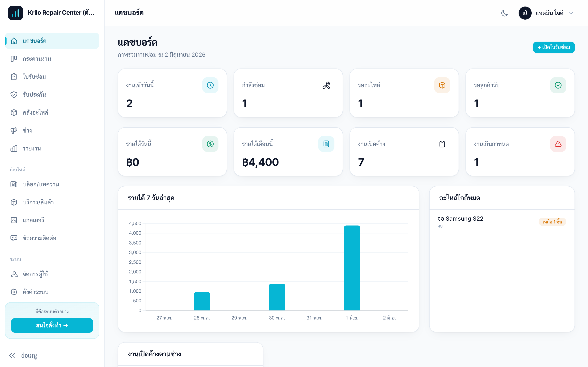
Task: Click the รายงาน chart icon
Action: pyautogui.click(x=14, y=148)
